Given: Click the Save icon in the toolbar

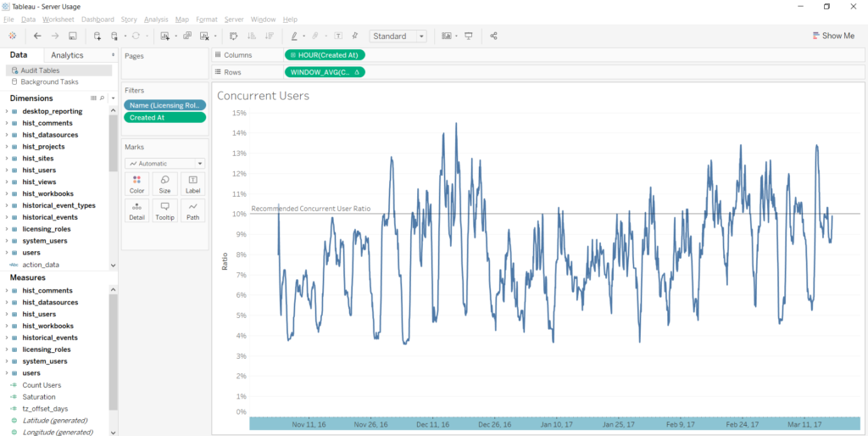Looking at the screenshot, I should tap(73, 36).
